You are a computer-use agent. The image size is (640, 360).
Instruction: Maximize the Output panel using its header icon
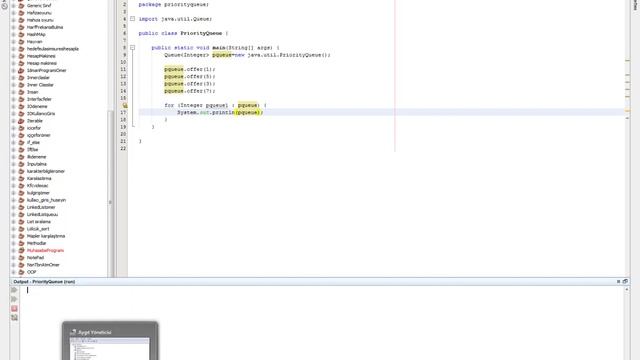(625, 281)
